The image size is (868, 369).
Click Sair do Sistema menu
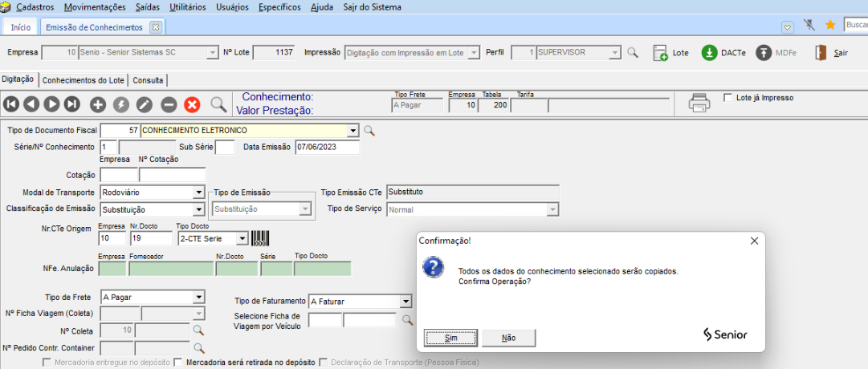coord(372,7)
